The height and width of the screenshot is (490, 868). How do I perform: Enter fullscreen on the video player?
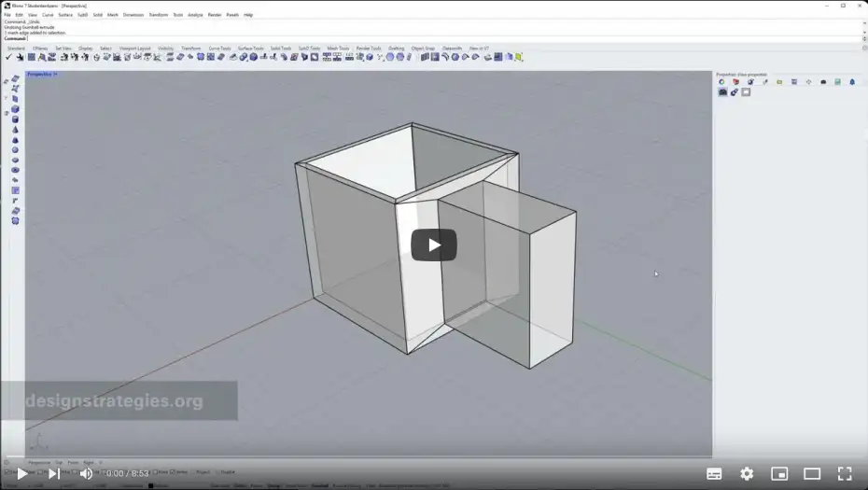pos(845,473)
